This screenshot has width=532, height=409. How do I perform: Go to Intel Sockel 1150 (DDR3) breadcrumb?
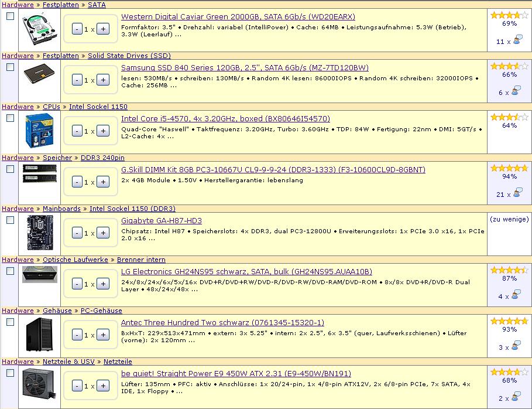click(133, 209)
